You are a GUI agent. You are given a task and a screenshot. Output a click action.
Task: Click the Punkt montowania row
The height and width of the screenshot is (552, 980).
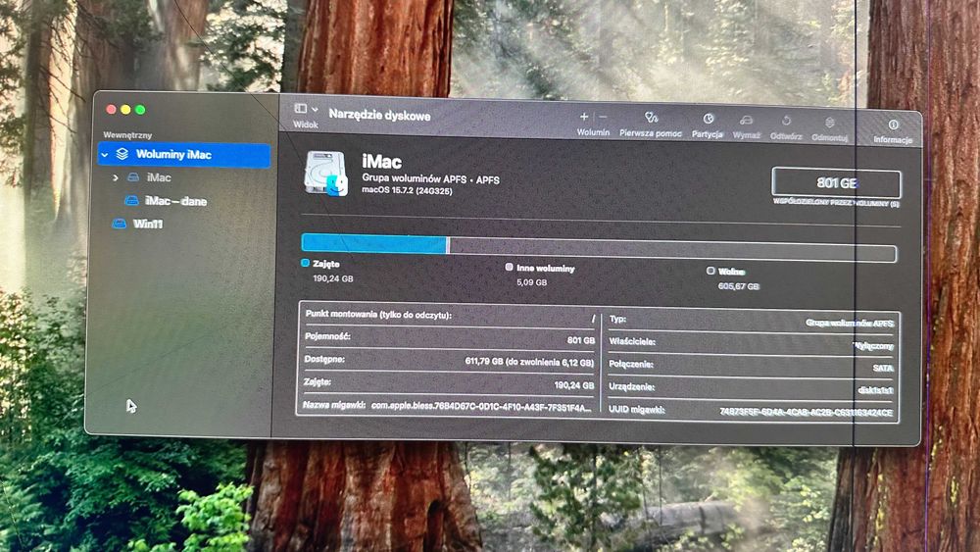pyautogui.click(x=450, y=317)
